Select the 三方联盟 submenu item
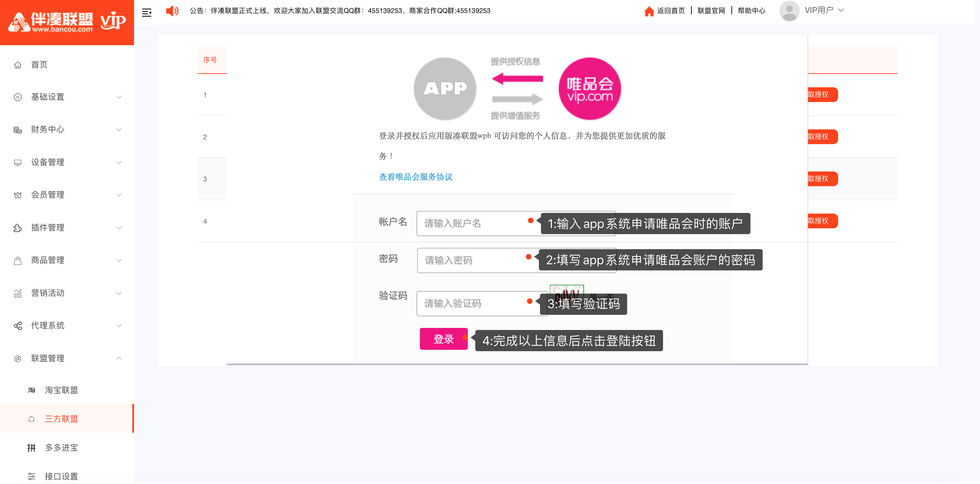The width and height of the screenshot is (980, 484). [67, 419]
